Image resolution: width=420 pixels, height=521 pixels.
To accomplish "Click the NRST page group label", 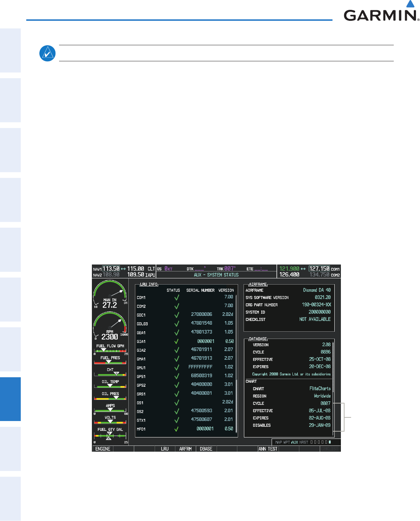I will click(x=304, y=442).
